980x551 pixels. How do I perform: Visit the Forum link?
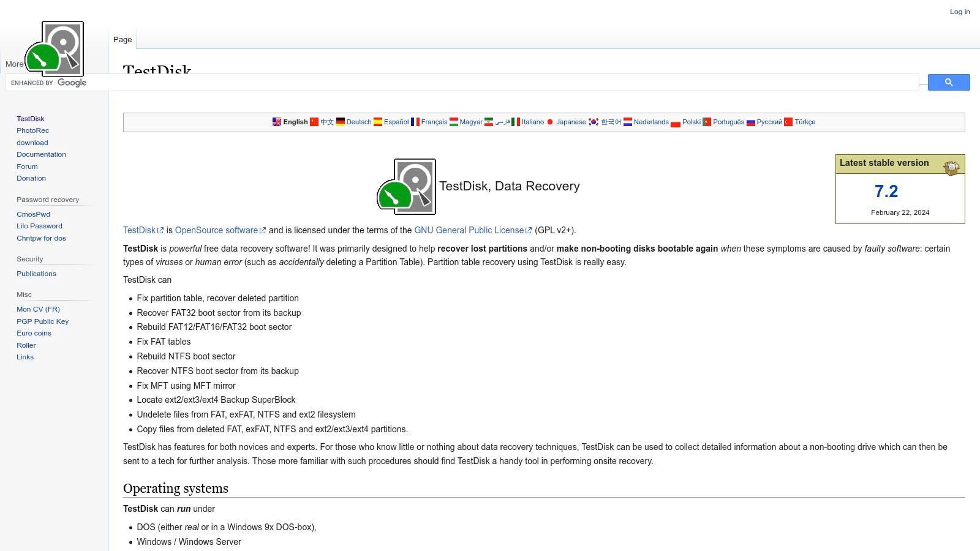click(x=27, y=167)
